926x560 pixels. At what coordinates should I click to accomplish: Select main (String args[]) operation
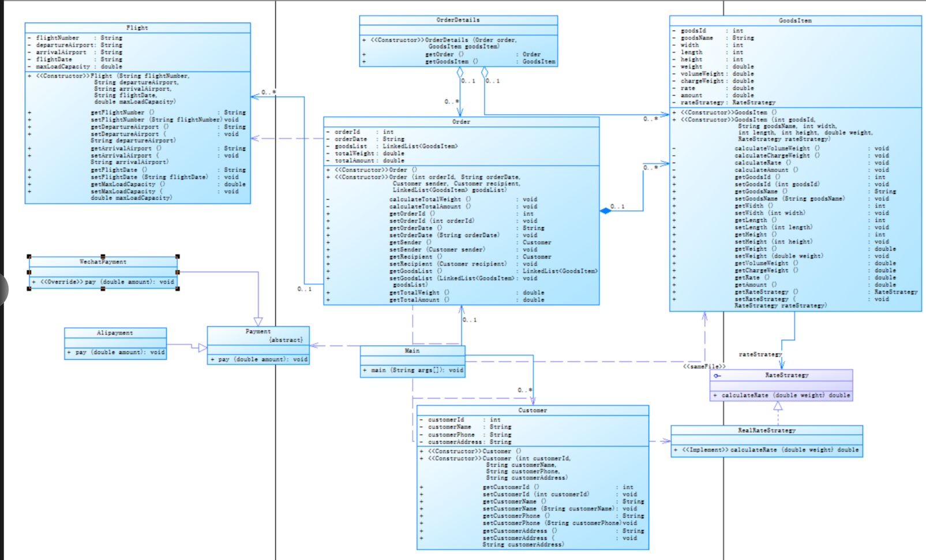[x=413, y=370]
